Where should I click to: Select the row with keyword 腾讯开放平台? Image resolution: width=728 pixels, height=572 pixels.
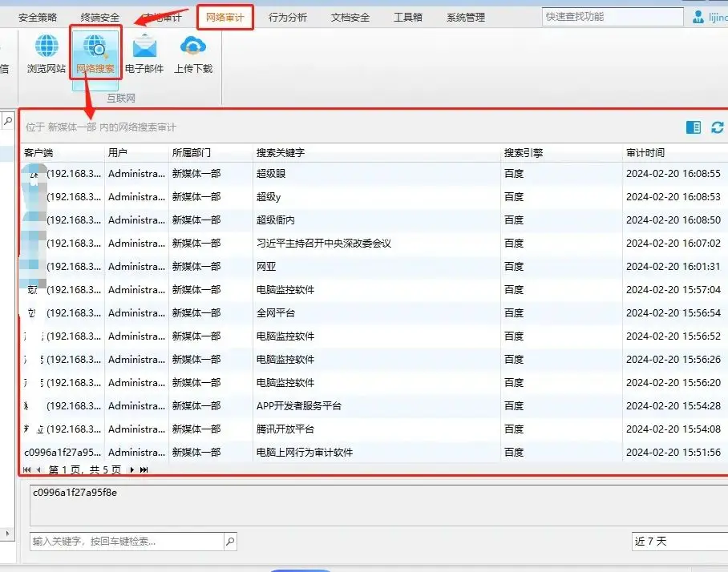(x=285, y=429)
